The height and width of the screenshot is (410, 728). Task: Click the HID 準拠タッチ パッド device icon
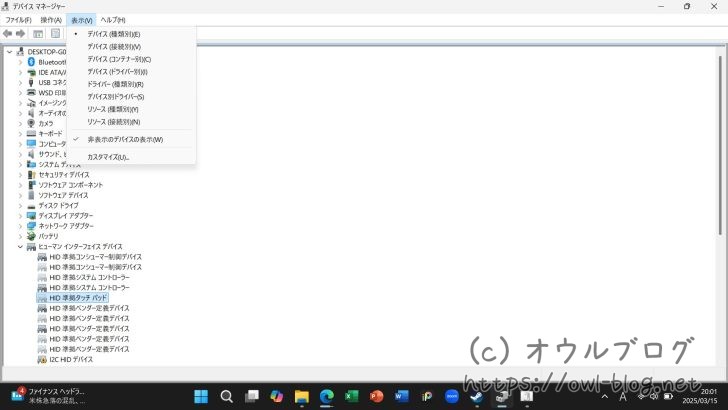coord(42,298)
